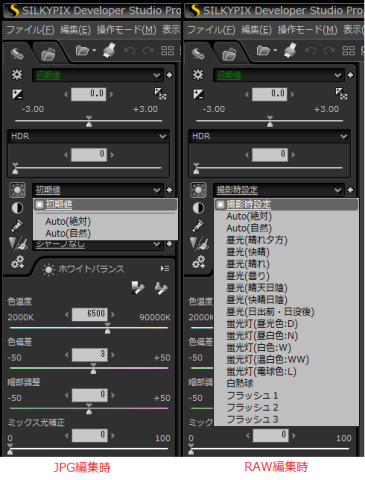
Task: Click the exposure bias icon in left window
Action: tap(17, 94)
